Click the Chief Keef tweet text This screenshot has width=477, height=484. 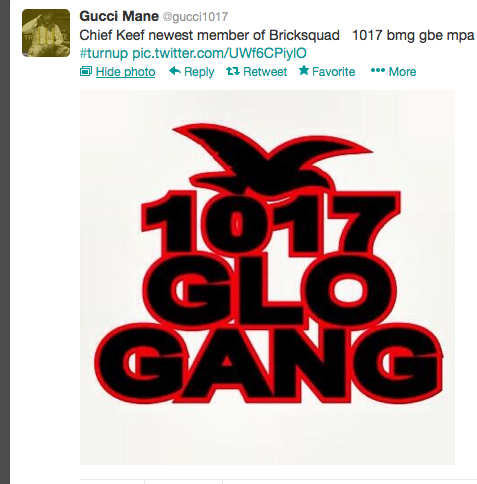point(277,35)
